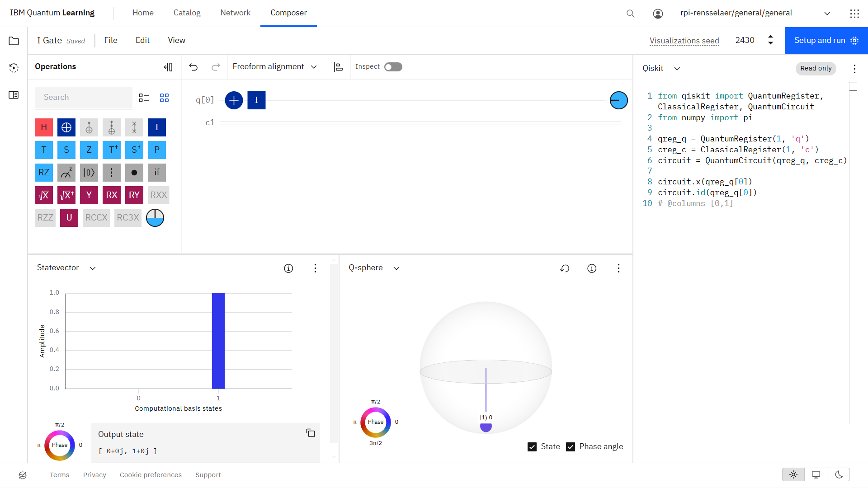868x488 pixels.
Task: Select the reset to |0⟩ operation
Action: point(89,173)
